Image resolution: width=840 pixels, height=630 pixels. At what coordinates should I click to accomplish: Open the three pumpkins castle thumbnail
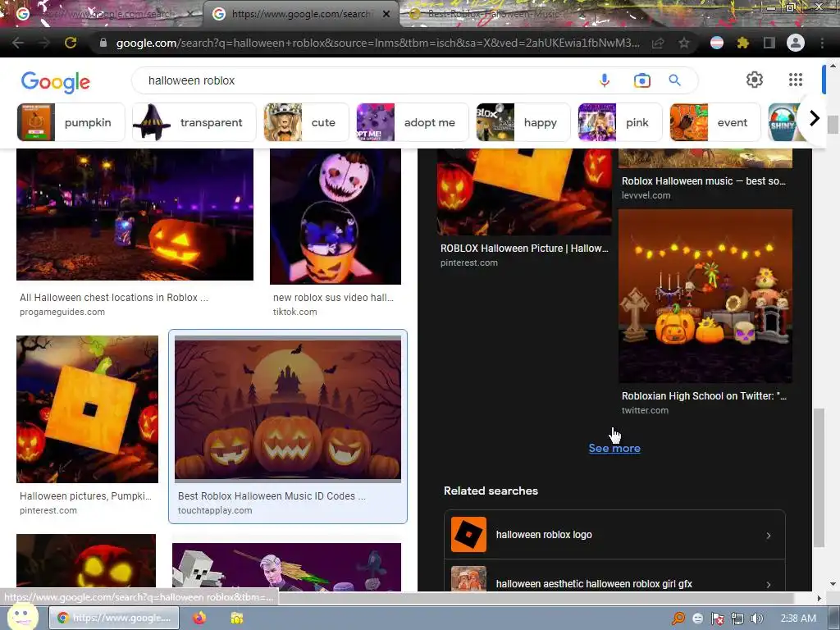[288, 409]
